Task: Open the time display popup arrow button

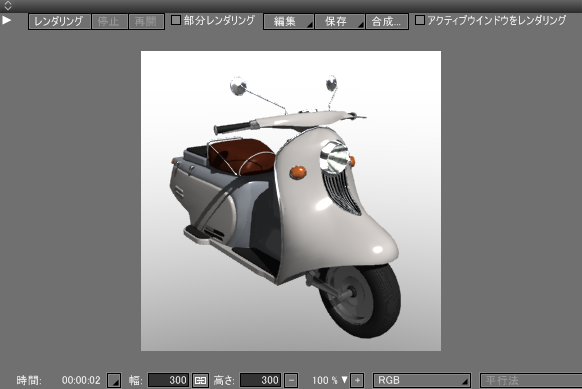Action: tap(114, 380)
